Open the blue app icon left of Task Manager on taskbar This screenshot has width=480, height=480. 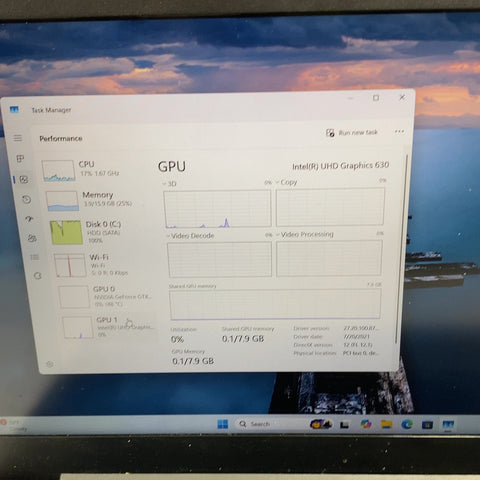point(427,425)
